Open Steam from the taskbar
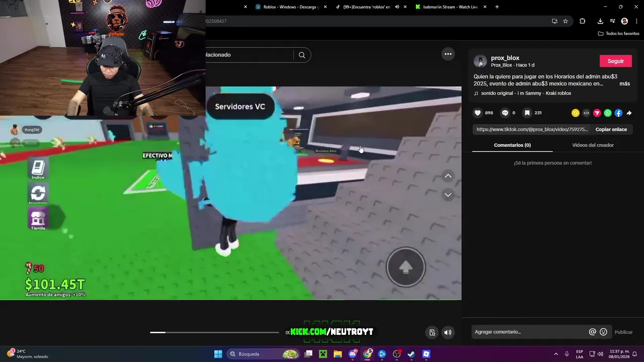Image resolution: width=644 pixels, height=362 pixels. pos(412,354)
